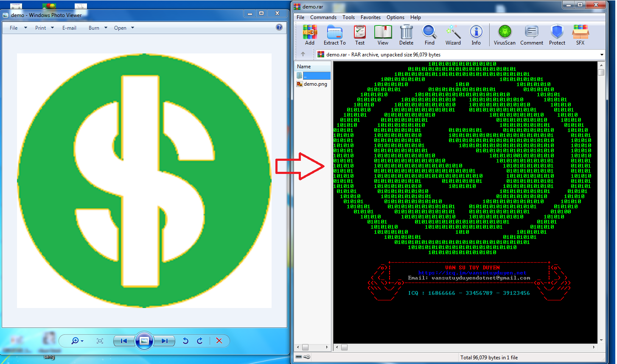Click the file list scroll left arrow

point(298,347)
